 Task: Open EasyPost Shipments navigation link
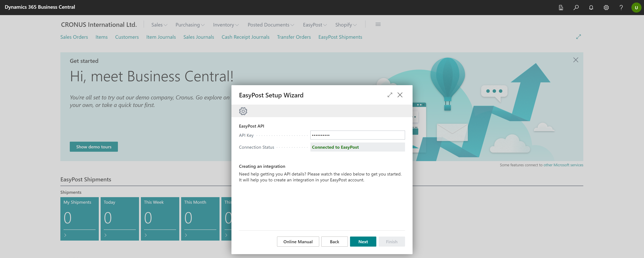(340, 37)
